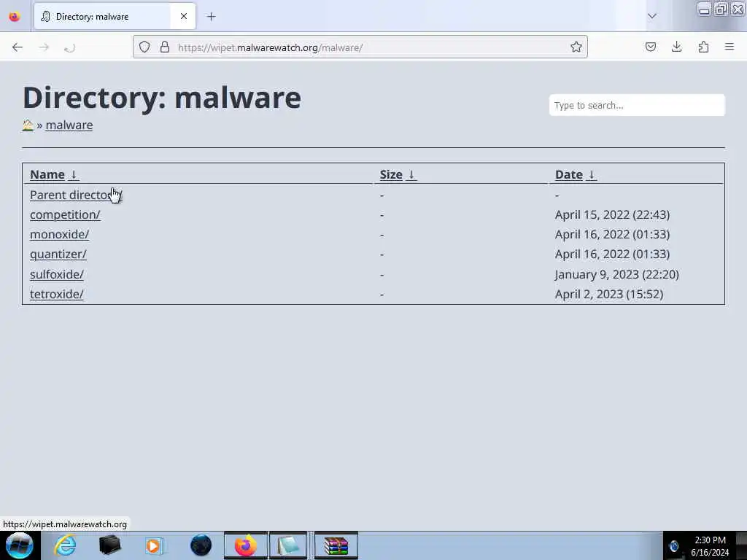Open the monoxide/ folder

pos(60,234)
